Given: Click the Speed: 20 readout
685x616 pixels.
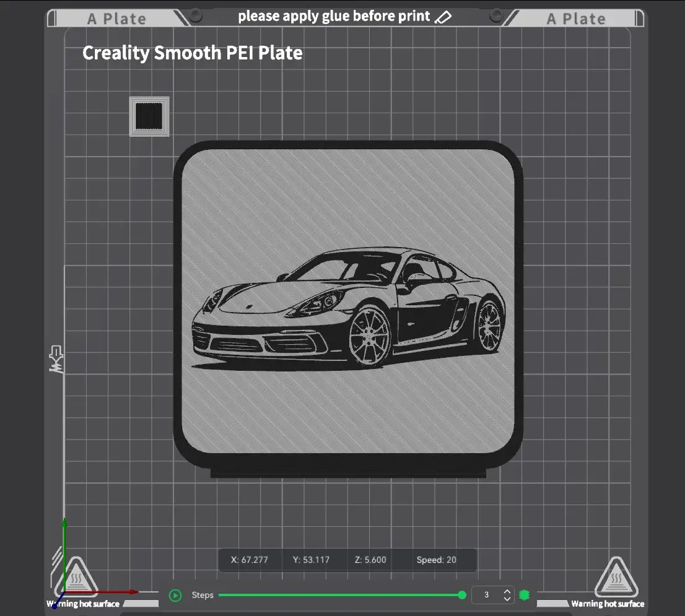Looking at the screenshot, I should (436, 560).
